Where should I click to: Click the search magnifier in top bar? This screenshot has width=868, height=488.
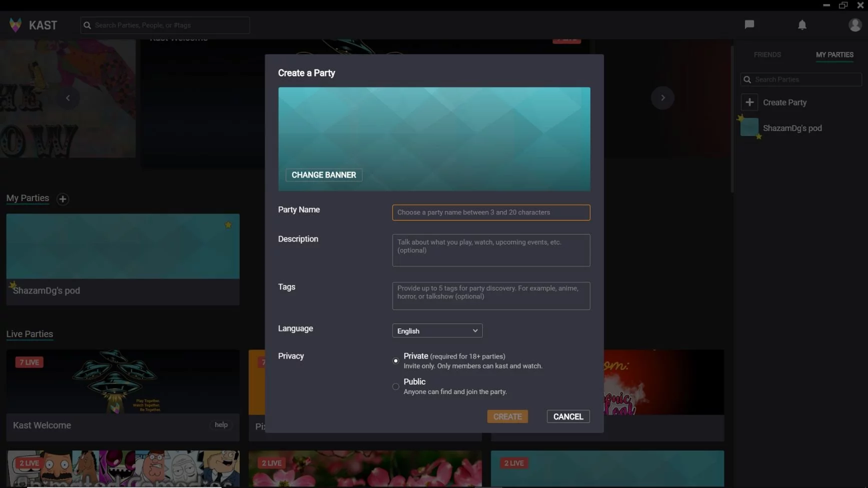[87, 25]
